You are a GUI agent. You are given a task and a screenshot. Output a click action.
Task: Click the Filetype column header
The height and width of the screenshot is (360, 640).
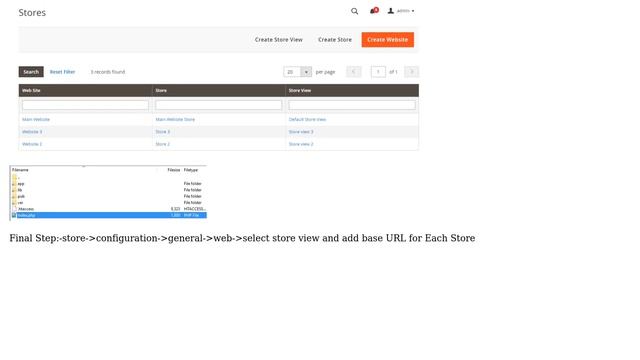(191, 170)
